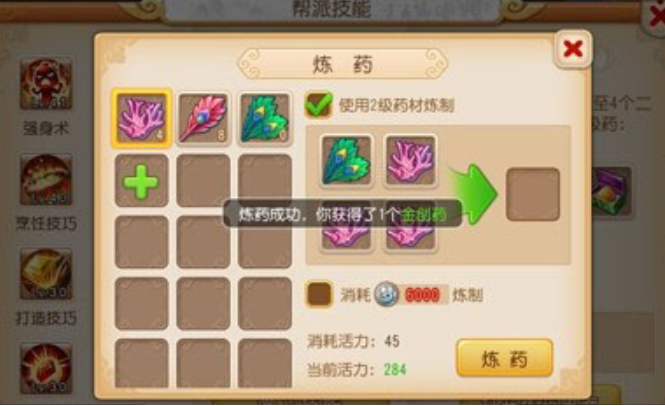Click the silver coin icon beside 6000
Viewport: 665px width, 406px height.
(386, 294)
